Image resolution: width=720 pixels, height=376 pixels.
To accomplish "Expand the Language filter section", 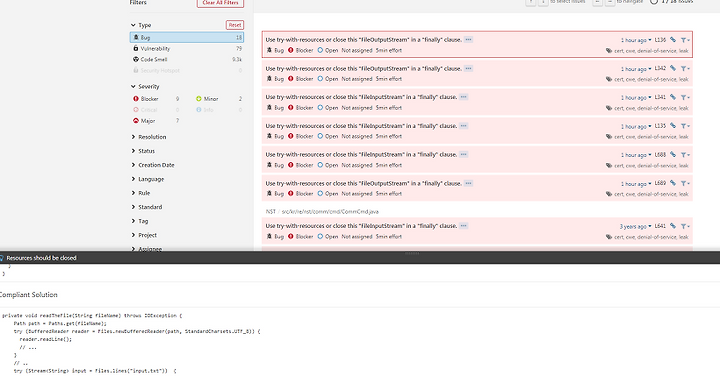I will 148,179.
